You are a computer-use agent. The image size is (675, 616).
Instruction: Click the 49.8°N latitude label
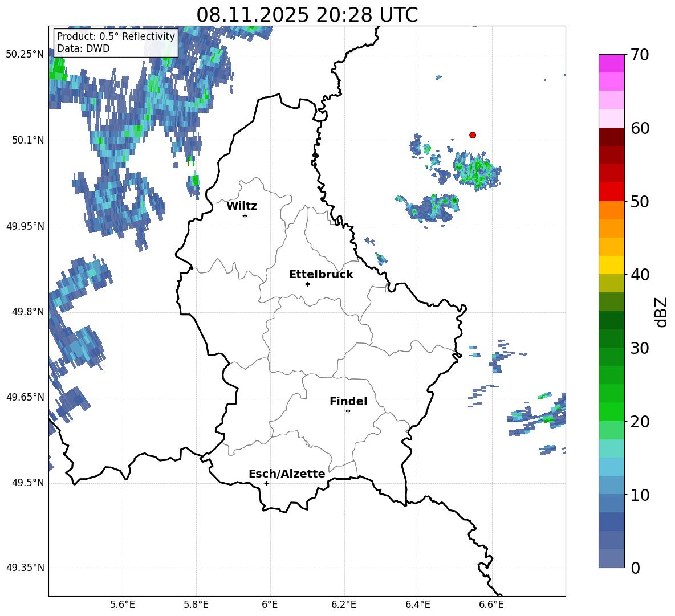click(29, 312)
